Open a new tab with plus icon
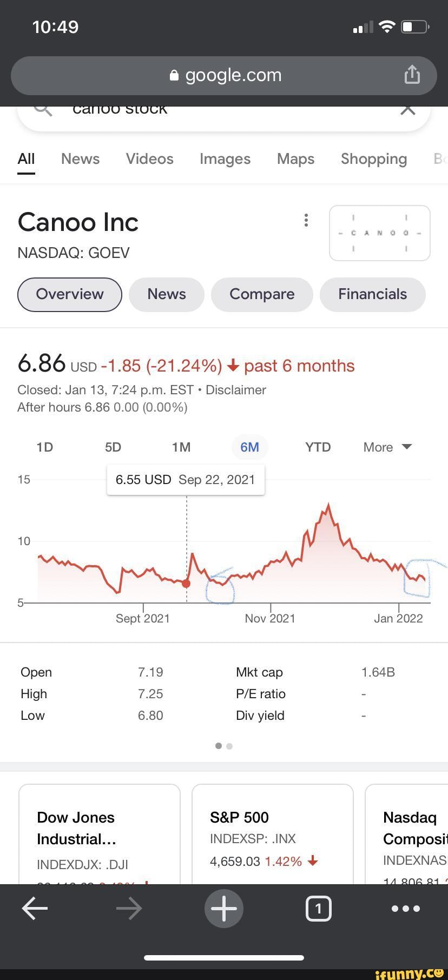The height and width of the screenshot is (980, 448). [x=224, y=909]
